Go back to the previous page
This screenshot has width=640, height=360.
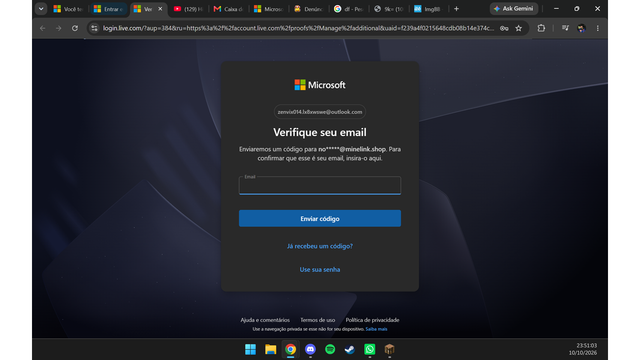click(42, 28)
